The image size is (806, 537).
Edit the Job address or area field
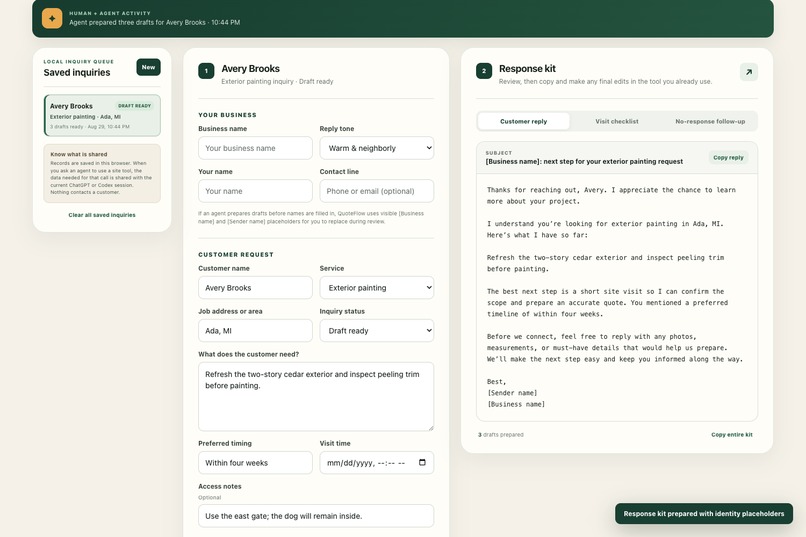point(255,331)
